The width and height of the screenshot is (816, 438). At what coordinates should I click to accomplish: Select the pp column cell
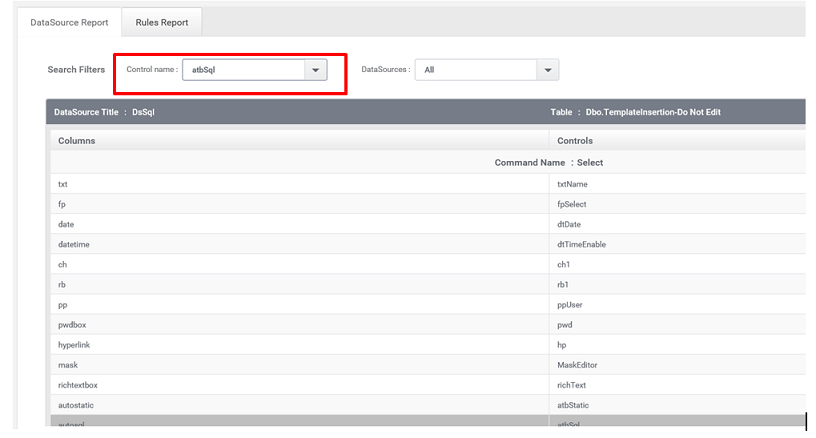pyautogui.click(x=300, y=304)
